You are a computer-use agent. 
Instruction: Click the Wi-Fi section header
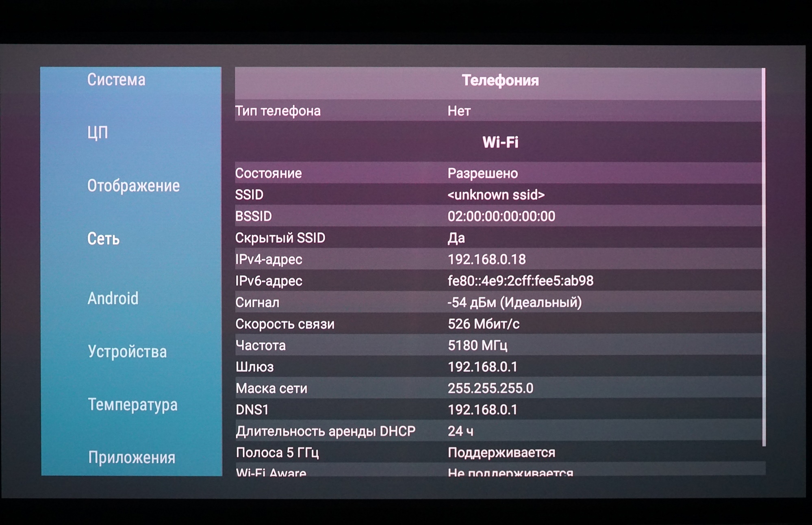[500, 142]
